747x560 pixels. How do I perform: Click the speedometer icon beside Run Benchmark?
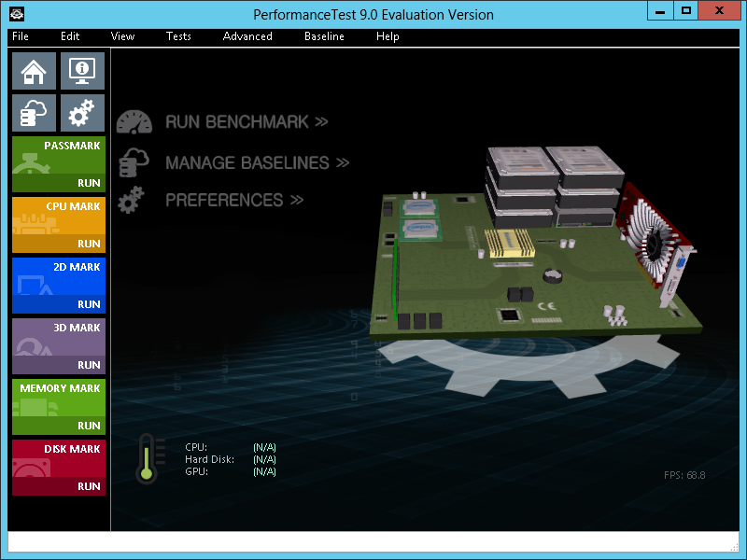click(x=134, y=122)
